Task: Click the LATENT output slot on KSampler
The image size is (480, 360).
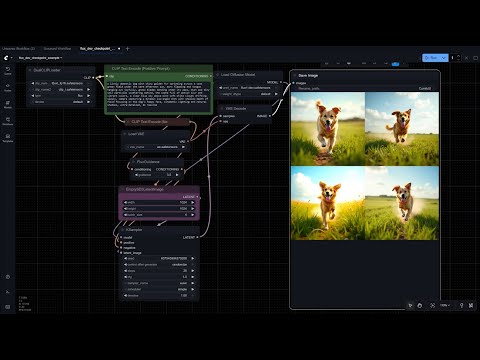Action: point(197,237)
